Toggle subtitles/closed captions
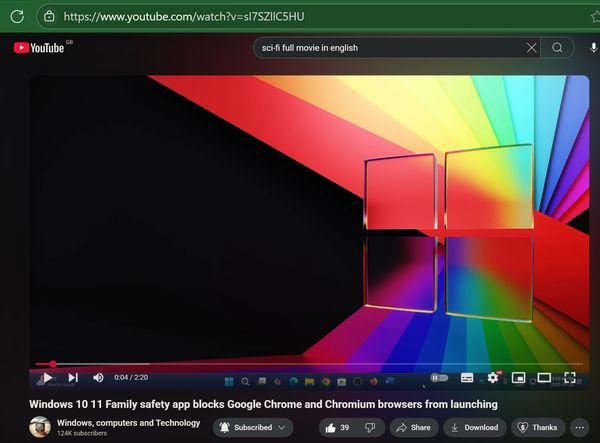Viewport: 600px width, 443px height. coord(467,377)
